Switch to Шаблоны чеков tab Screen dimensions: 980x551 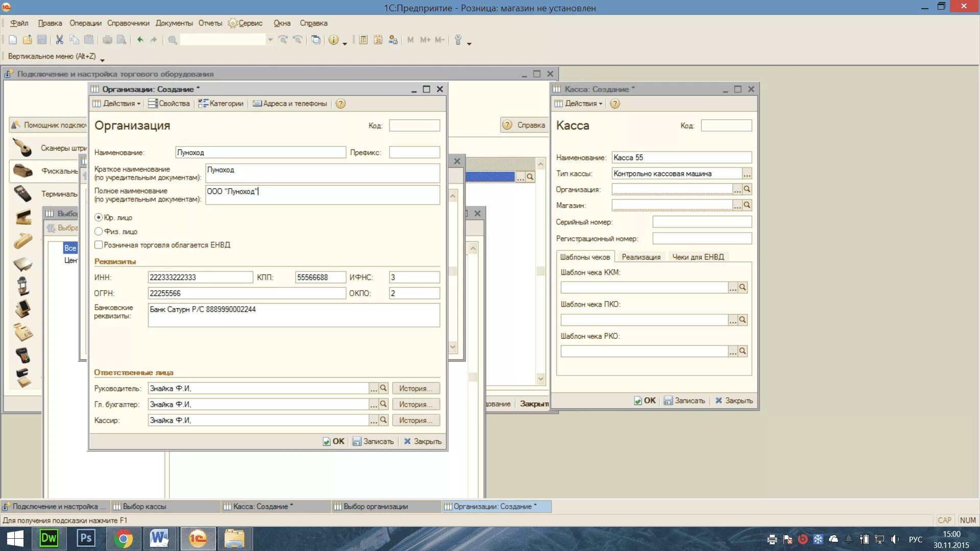585,257
